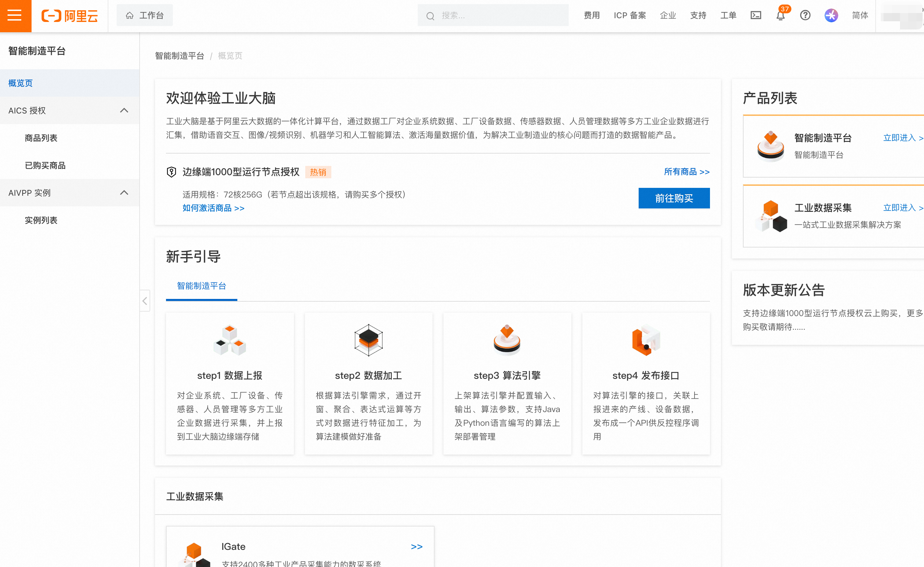Launch the Cloud Shell terminal icon
The height and width of the screenshot is (567, 924).
[x=756, y=15]
